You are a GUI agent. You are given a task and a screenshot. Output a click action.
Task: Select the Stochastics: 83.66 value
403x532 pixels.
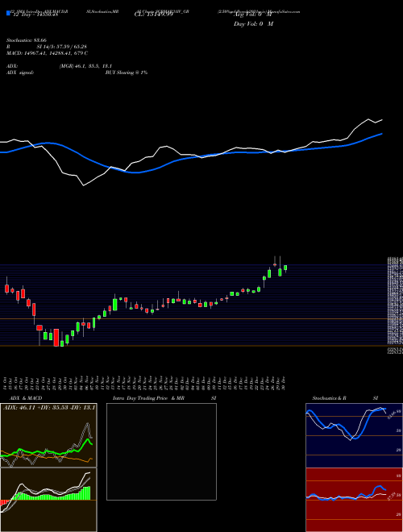(26, 40)
